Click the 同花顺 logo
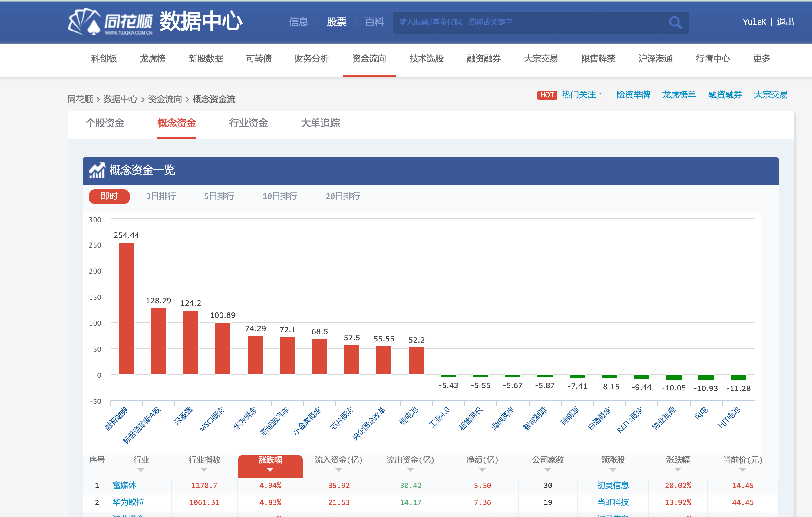 click(x=110, y=21)
